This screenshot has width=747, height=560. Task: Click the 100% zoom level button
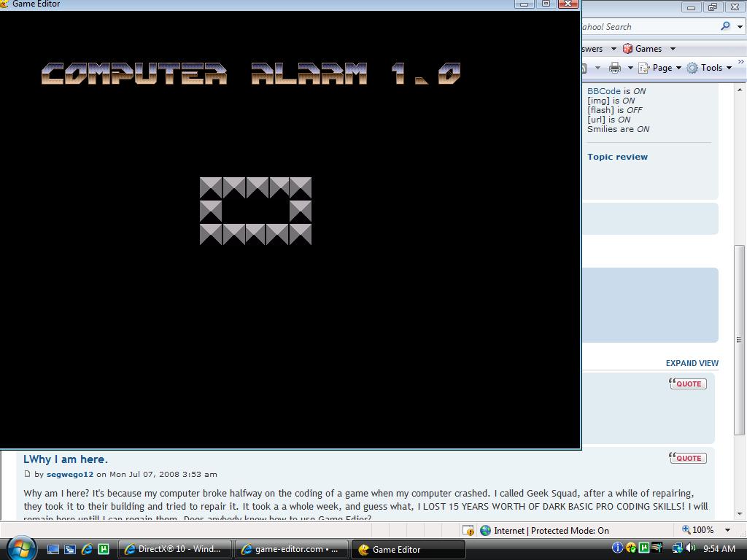coord(698,530)
